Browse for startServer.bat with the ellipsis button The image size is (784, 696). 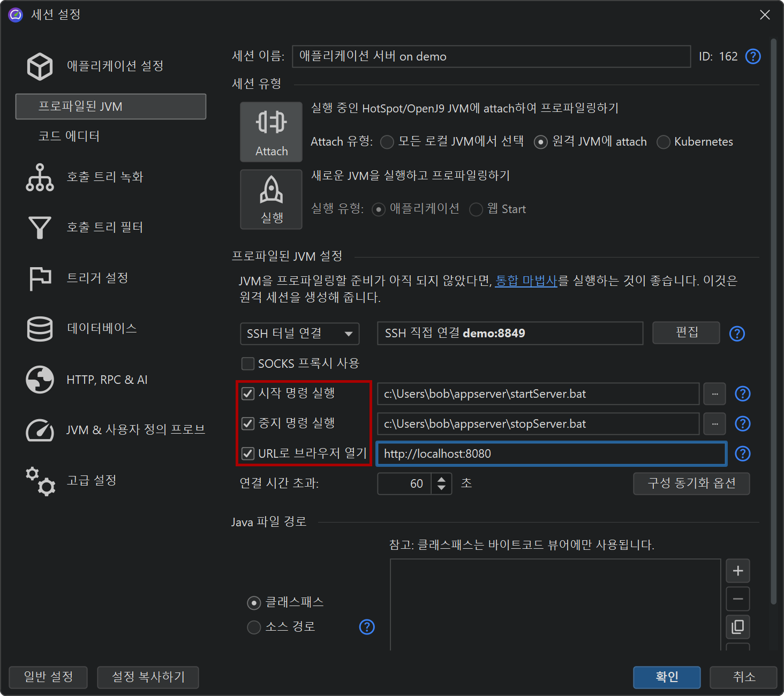click(714, 394)
